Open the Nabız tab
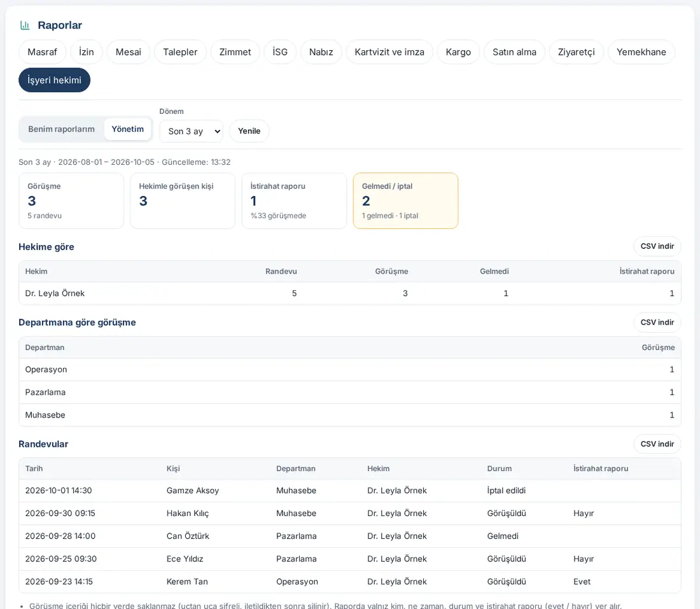The width and height of the screenshot is (700, 609). tap(321, 52)
